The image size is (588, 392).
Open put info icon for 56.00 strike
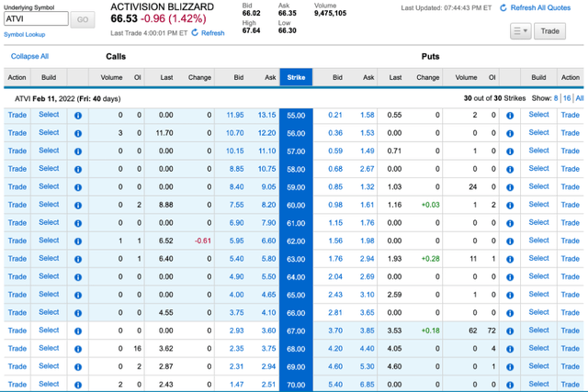(x=510, y=133)
